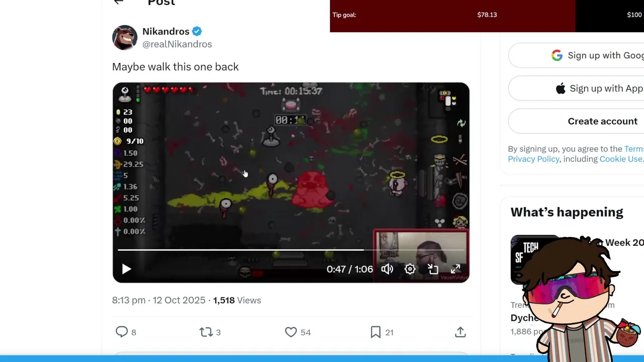The width and height of the screenshot is (644, 362).
Task: Like the post with heart icon
Action: pyautogui.click(x=291, y=332)
